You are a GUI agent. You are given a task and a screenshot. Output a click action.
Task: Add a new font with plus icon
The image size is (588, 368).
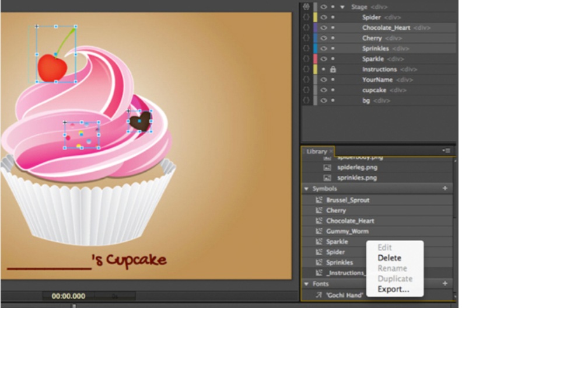(445, 283)
